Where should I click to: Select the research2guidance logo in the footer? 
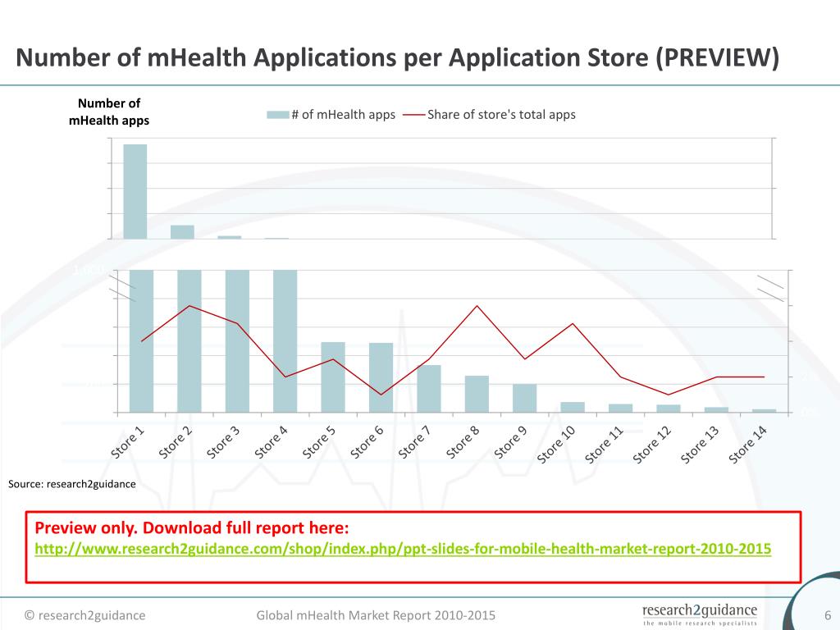(700, 614)
